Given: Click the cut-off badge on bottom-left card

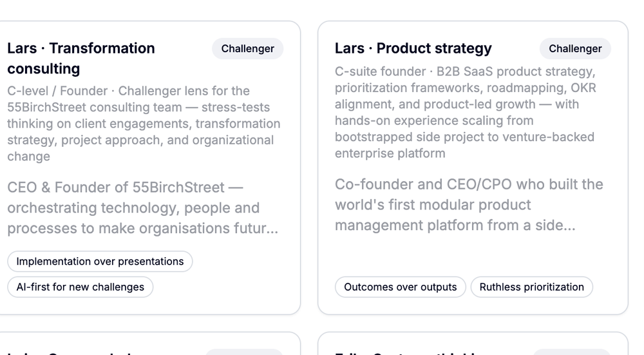Looking at the screenshot, I should tap(244, 352).
